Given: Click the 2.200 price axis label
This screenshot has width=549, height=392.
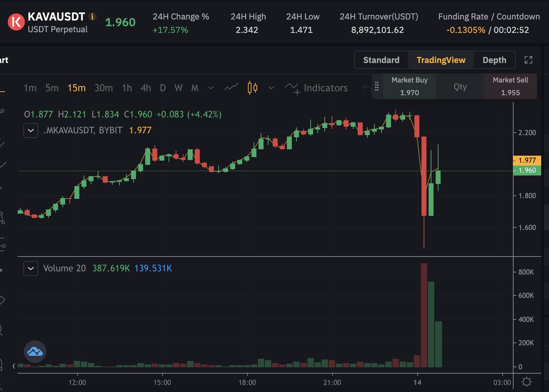Looking at the screenshot, I should coord(527,133).
